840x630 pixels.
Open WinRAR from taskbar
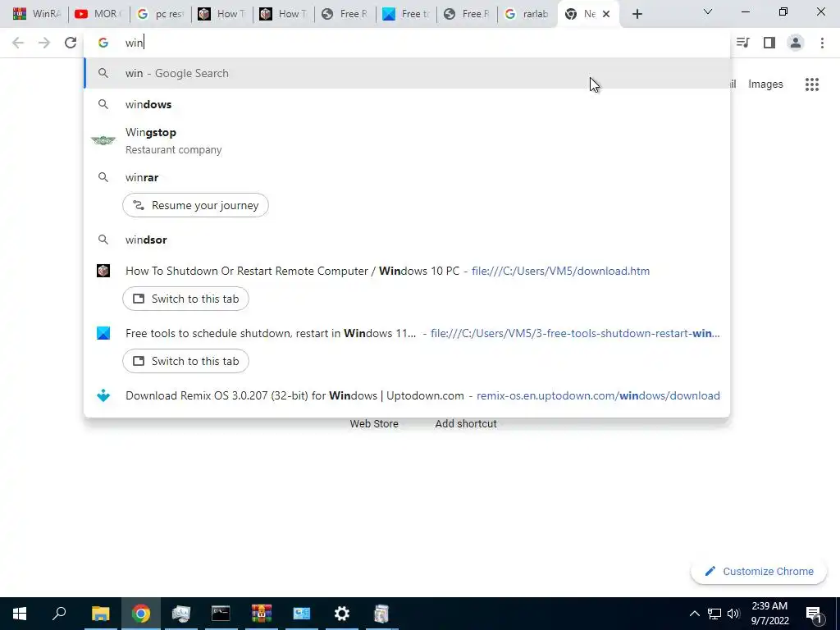click(x=262, y=614)
